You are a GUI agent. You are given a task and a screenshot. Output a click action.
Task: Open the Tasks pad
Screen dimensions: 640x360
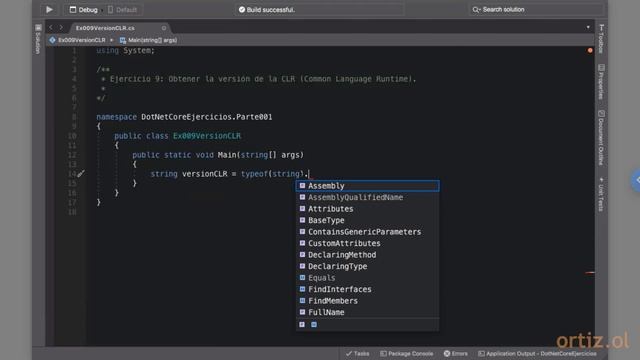click(358, 353)
